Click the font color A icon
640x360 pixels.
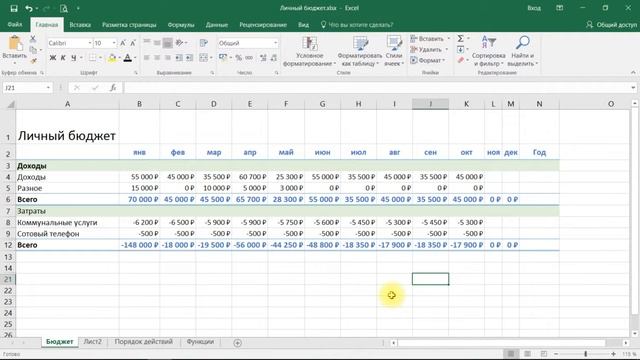[127, 58]
